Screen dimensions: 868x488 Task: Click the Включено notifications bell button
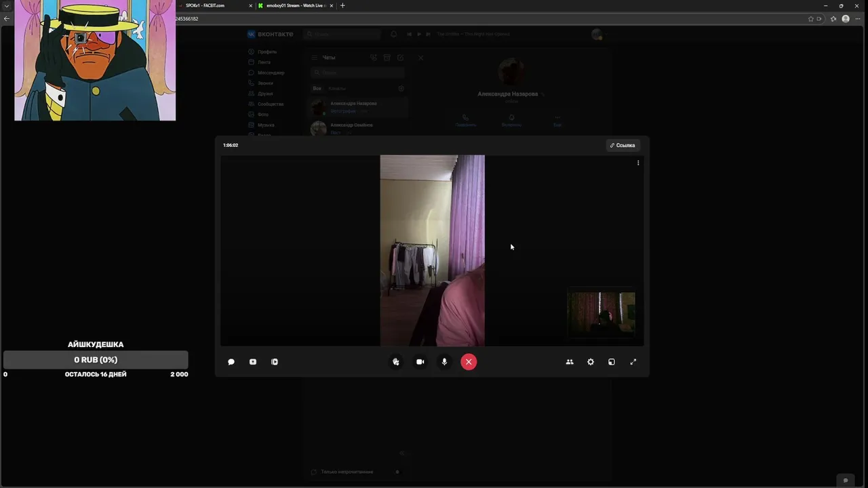(x=511, y=121)
